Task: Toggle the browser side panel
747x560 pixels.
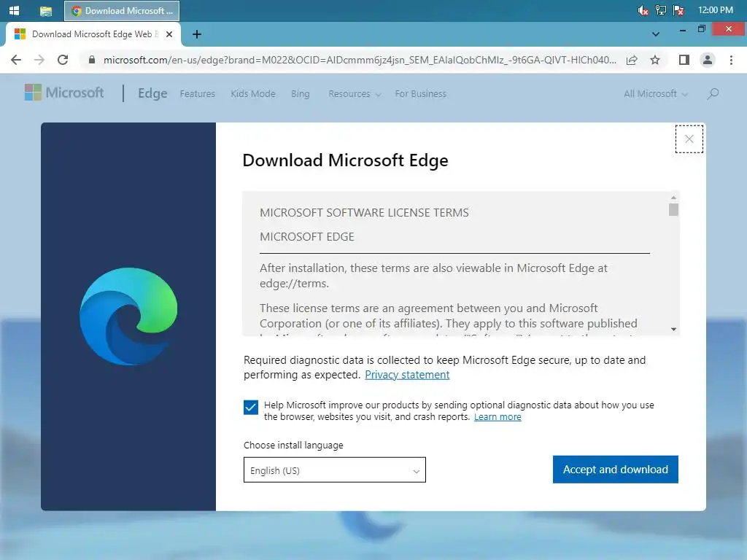Action: tap(684, 60)
